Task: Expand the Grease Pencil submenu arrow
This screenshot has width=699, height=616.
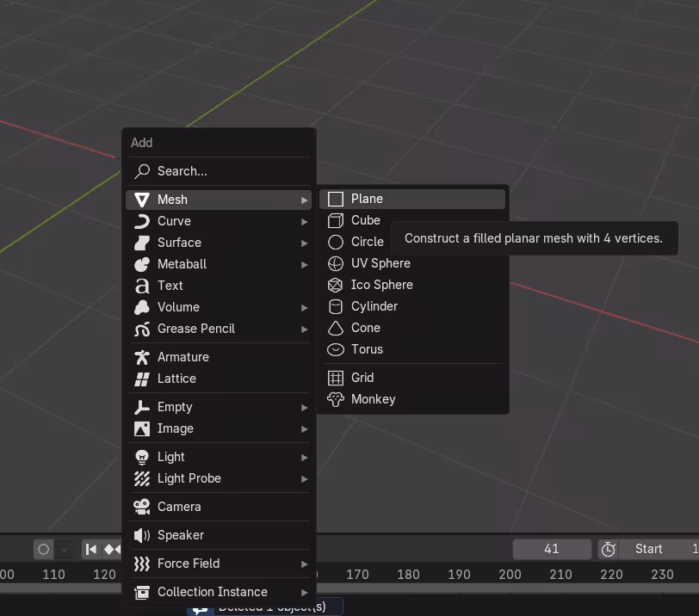Action: (304, 330)
